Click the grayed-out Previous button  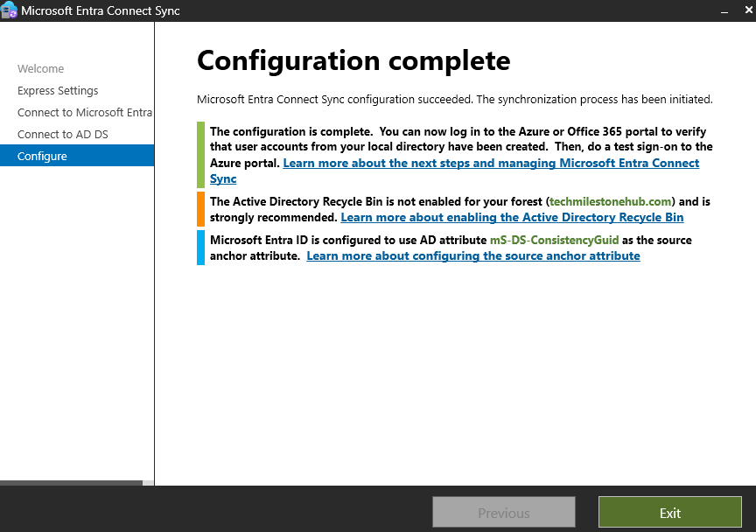(x=504, y=512)
